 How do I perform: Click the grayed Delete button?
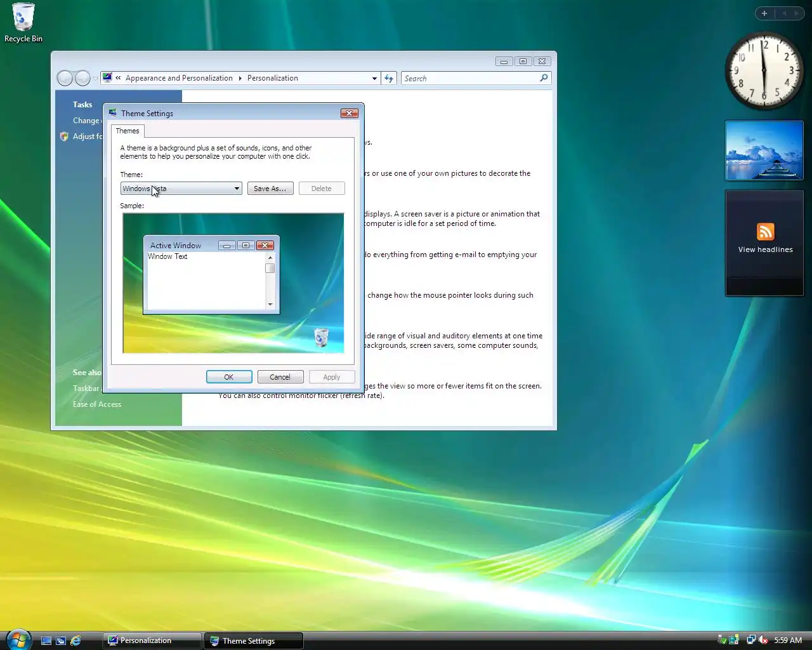point(322,189)
